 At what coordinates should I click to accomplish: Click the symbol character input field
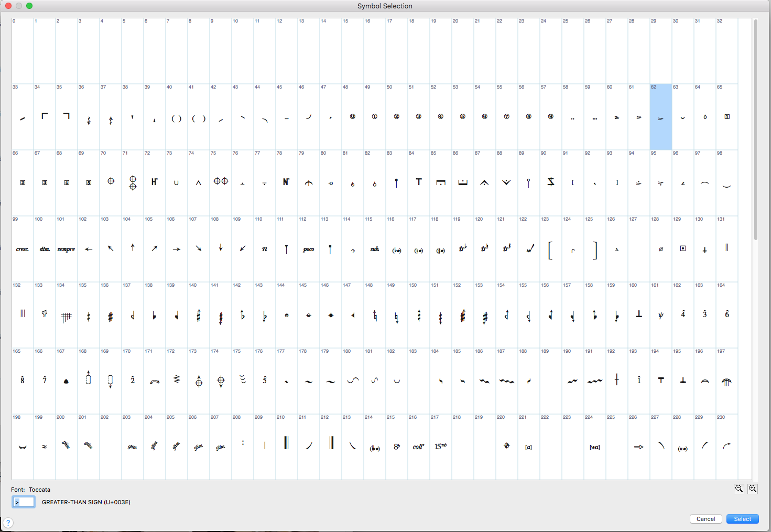pyautogui.click(x=24, y=502)
